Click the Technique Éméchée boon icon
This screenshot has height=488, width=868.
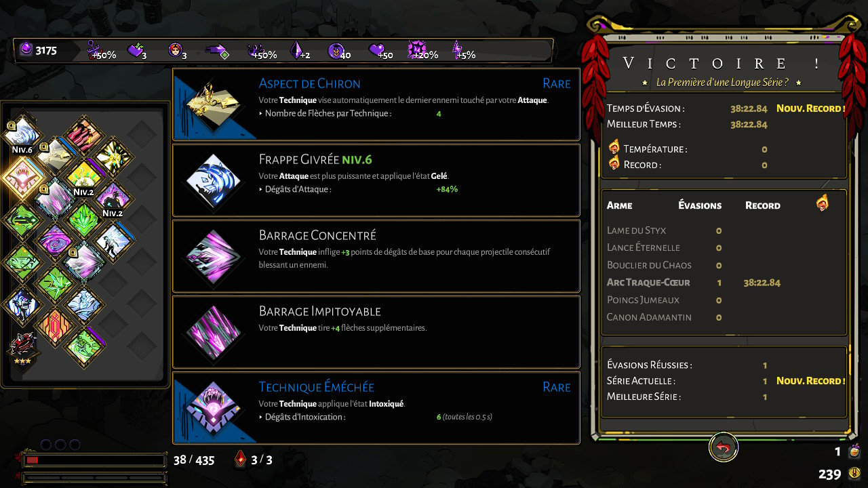click(214, 408)
